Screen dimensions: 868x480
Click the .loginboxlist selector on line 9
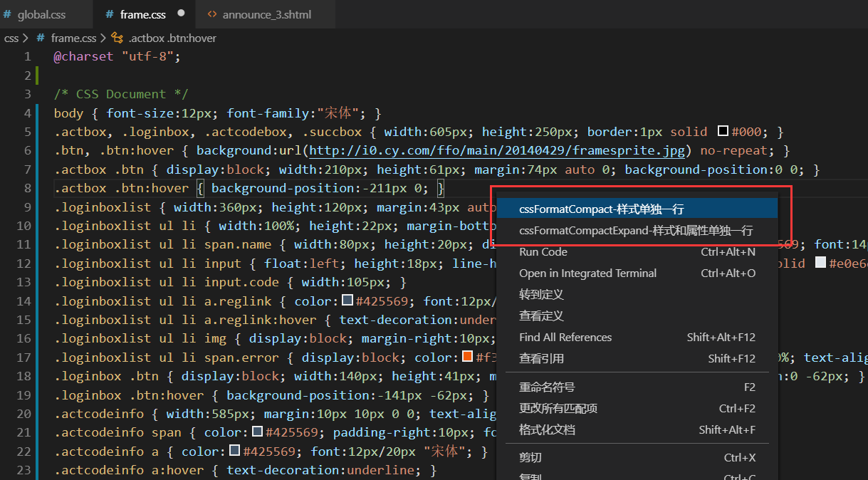[x=103, y=207]
